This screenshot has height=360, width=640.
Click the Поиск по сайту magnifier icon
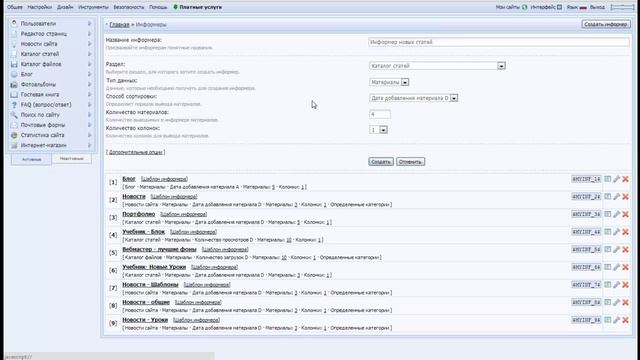(14, 115)
